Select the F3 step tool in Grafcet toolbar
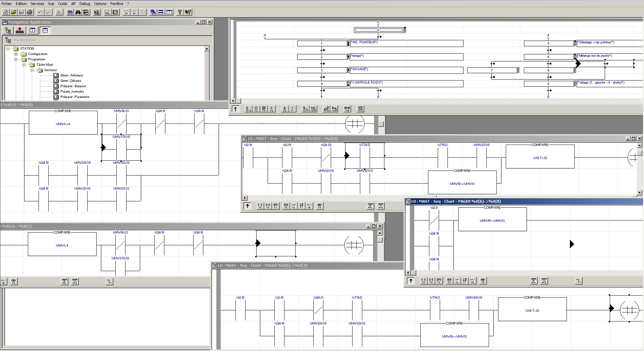 (256, 109)
